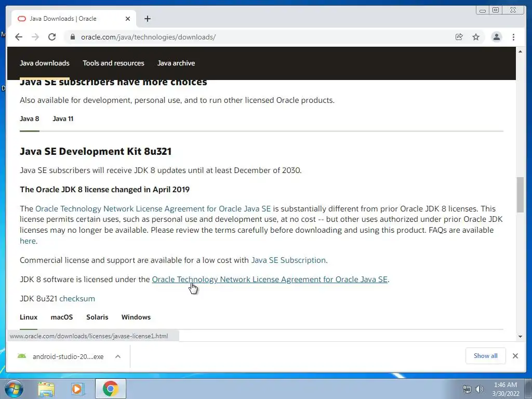The image size is (532, 399).
Task: Select the Java Downloads | Oracle tab
Action: 74,19
